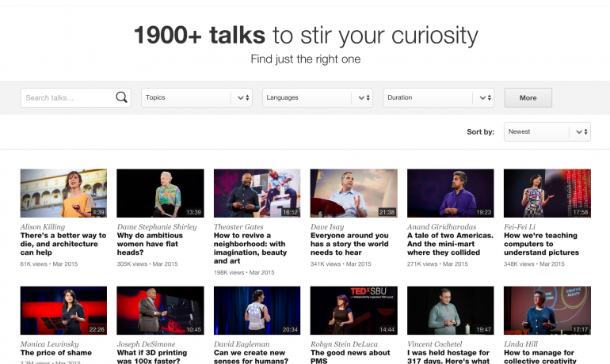The height and width of the screenshot is (364, 610).
Task: Open the Topics dropdown
Action: click(196, 97)
